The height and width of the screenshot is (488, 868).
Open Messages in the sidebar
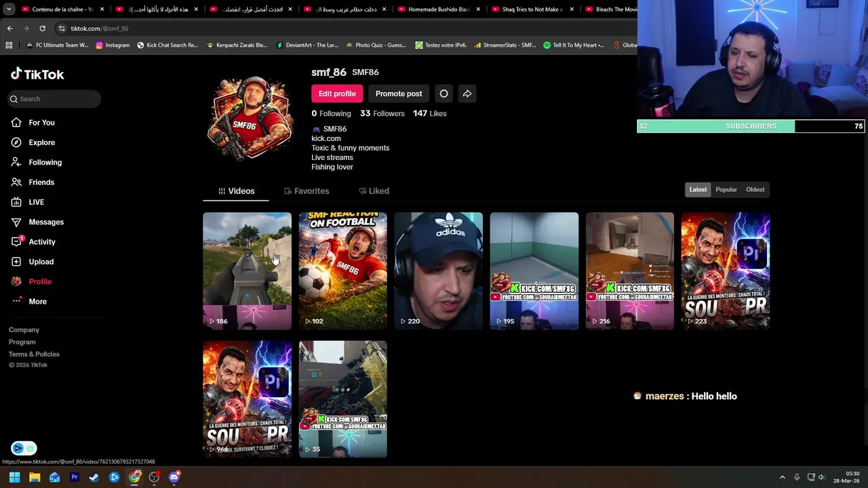37,222
